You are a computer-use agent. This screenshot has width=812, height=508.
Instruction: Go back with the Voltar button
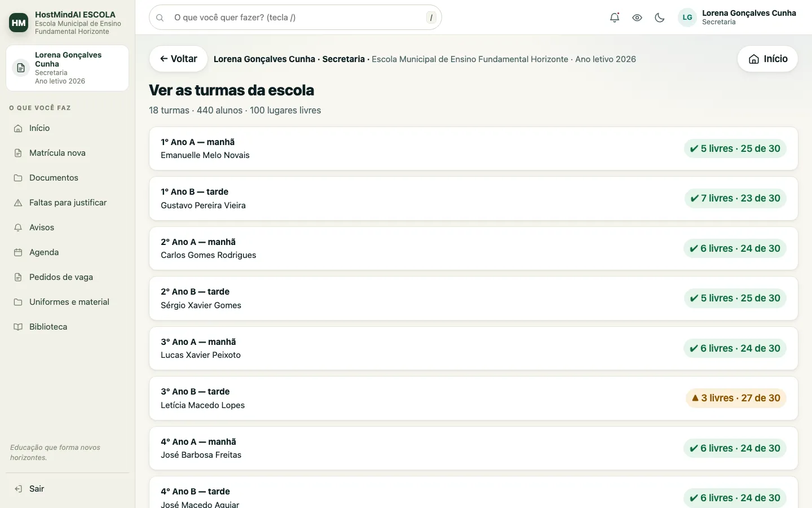coord(178,59)
